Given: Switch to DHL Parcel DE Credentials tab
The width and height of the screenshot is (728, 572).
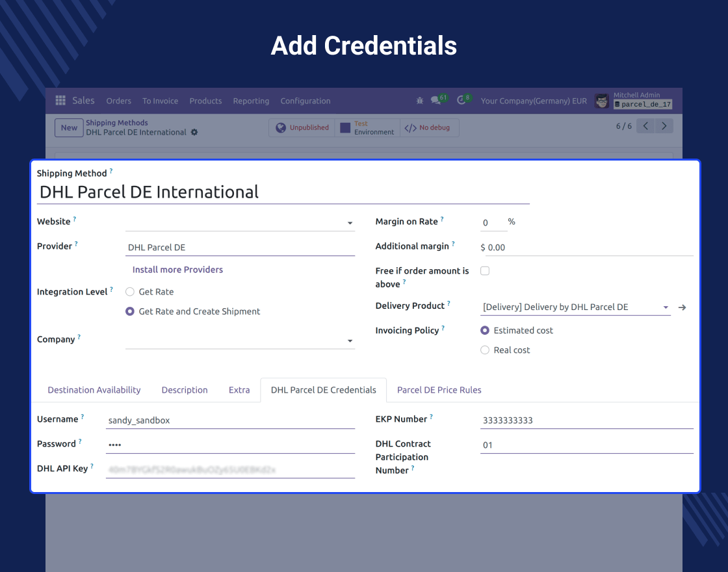Looking at the screenshot, I should [324, 390].
